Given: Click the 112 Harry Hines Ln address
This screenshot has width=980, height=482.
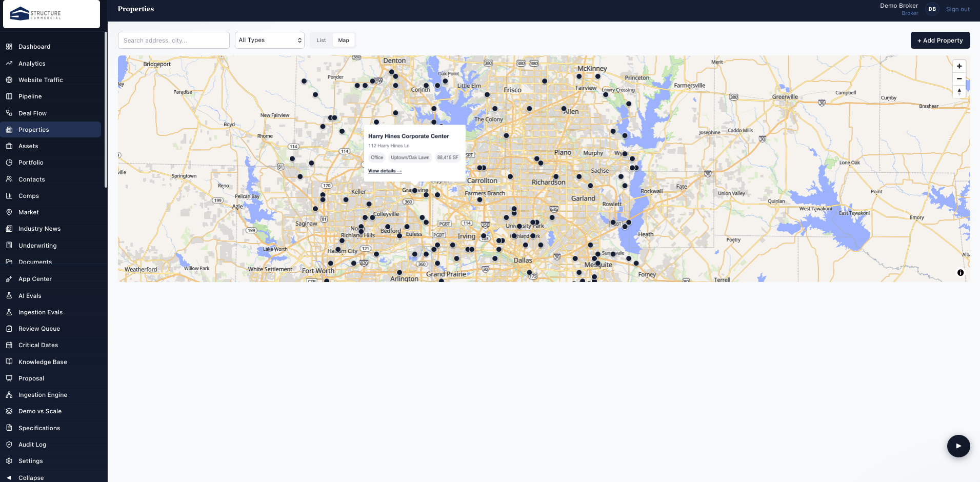Looking at the screenshot, I should 389,146.
